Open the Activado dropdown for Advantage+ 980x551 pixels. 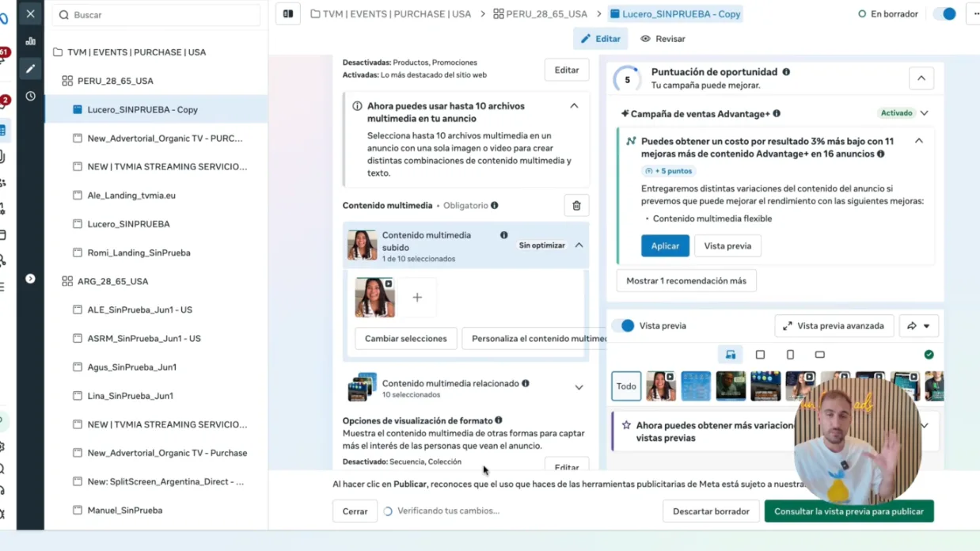coord(924,113)
